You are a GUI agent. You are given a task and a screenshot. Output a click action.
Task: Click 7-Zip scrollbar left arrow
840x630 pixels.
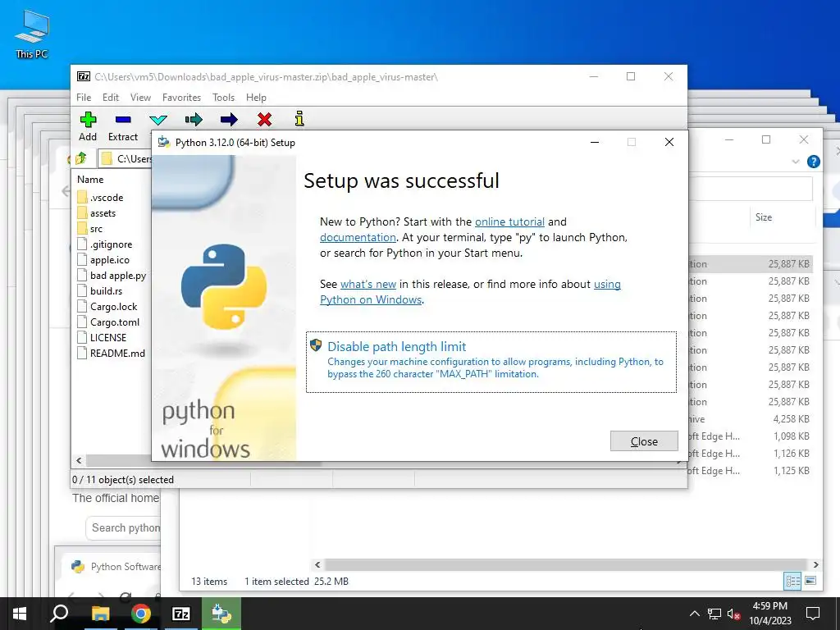click(79, 460)
